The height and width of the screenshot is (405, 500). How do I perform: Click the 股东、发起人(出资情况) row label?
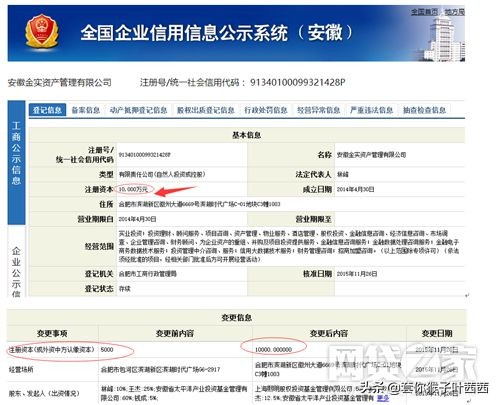pyautogui.click(x=44, y=394)
